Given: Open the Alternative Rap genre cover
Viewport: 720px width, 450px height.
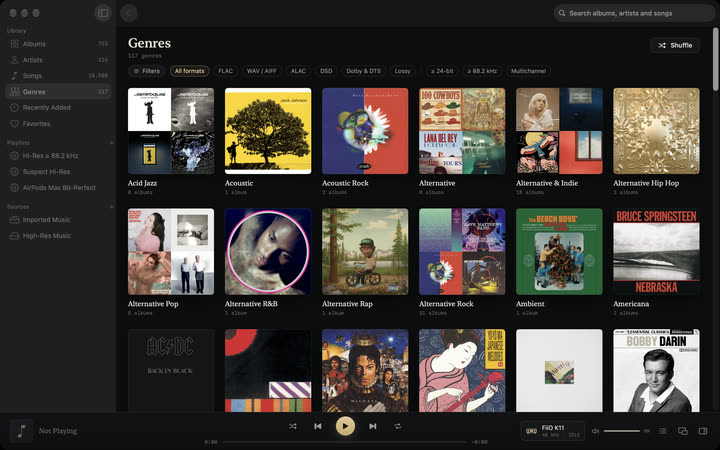Looking at the screenshot, I should [365, 252].
